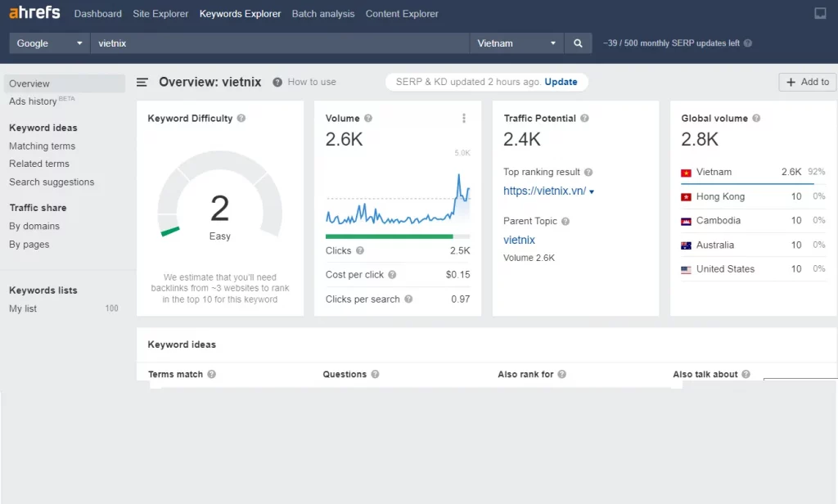838x504 pixels.
Task: Click the Cambodia flag icon
Action: pos(686,221)
